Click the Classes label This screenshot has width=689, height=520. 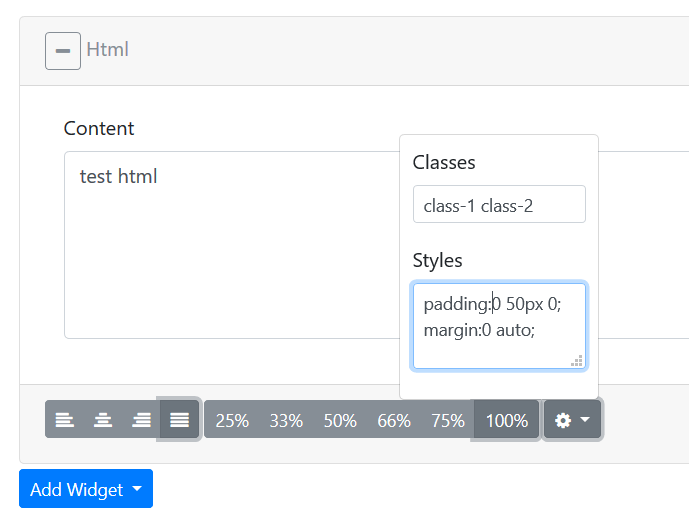[444, 162]
